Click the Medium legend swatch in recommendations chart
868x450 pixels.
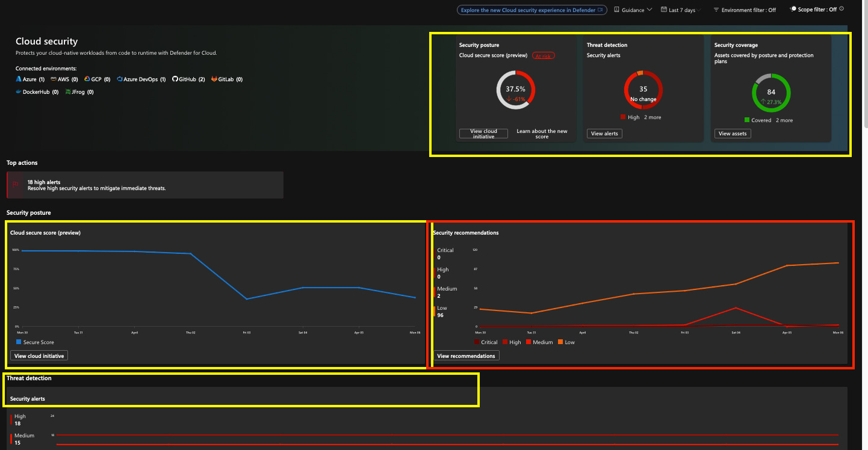[529, 342]
